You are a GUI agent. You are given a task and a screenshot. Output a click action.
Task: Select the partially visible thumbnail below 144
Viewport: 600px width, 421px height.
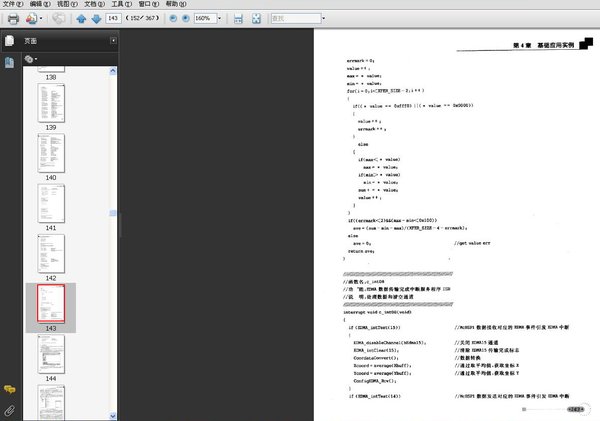click(x=51, y=402)
